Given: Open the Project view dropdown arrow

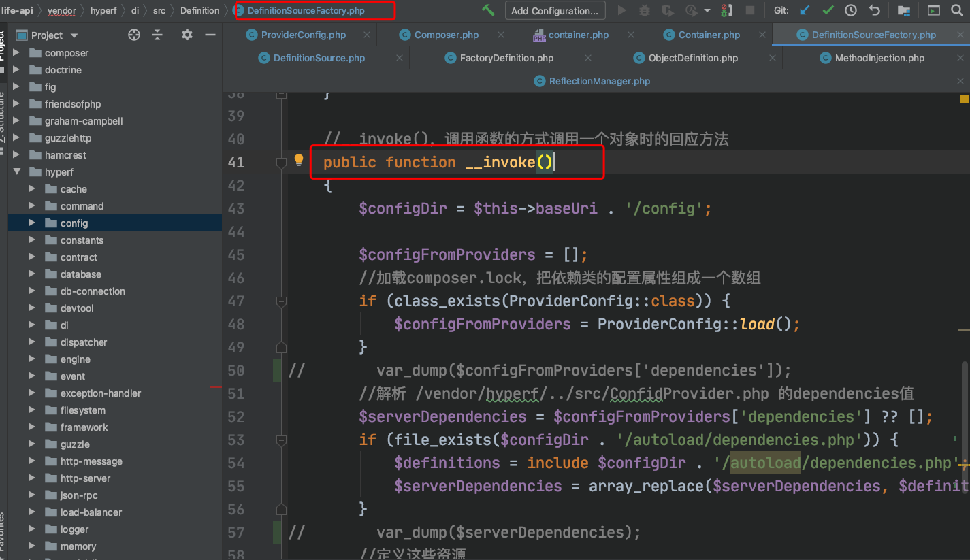Looking at the screenshot, I should click(74, 35).
